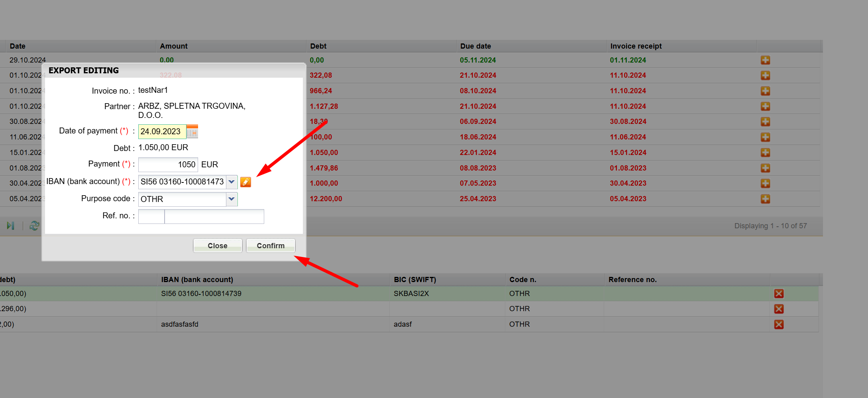Expand the Purpose code dropdown
The image size is (868, 398).
click(232, 199)
